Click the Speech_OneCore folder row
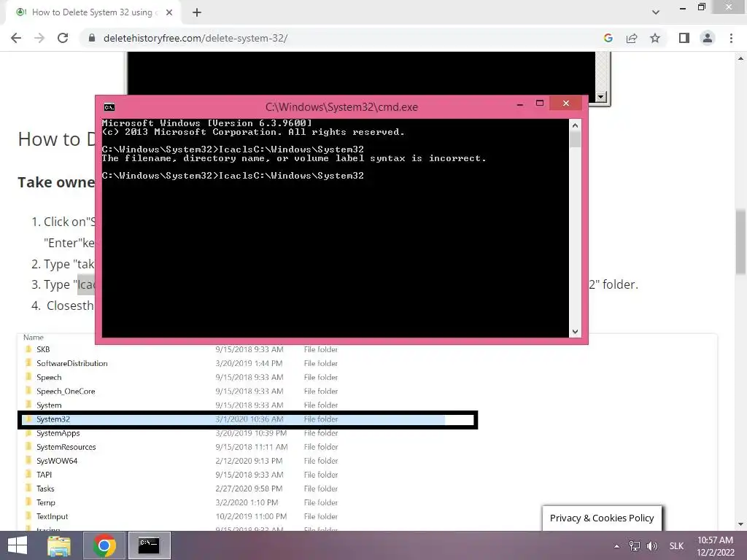Image resolution: width=747 pixels, height=560 pixels. (x=181, y=391)
